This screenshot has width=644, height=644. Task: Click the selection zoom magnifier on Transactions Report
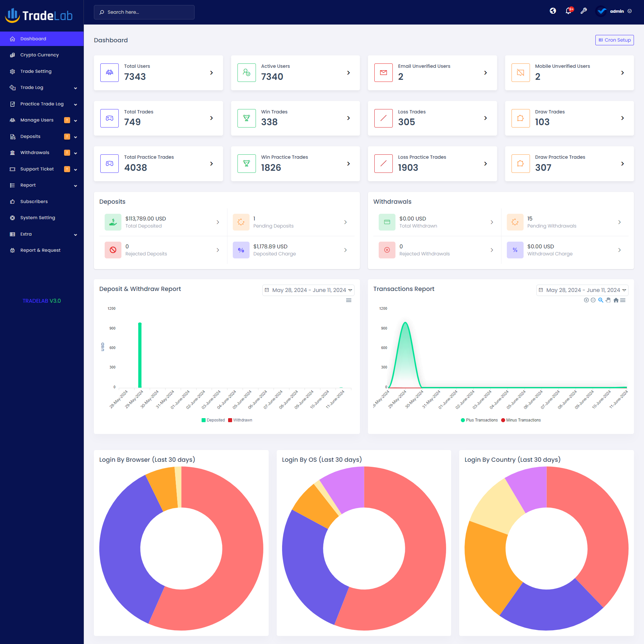(x=600, y=300)
